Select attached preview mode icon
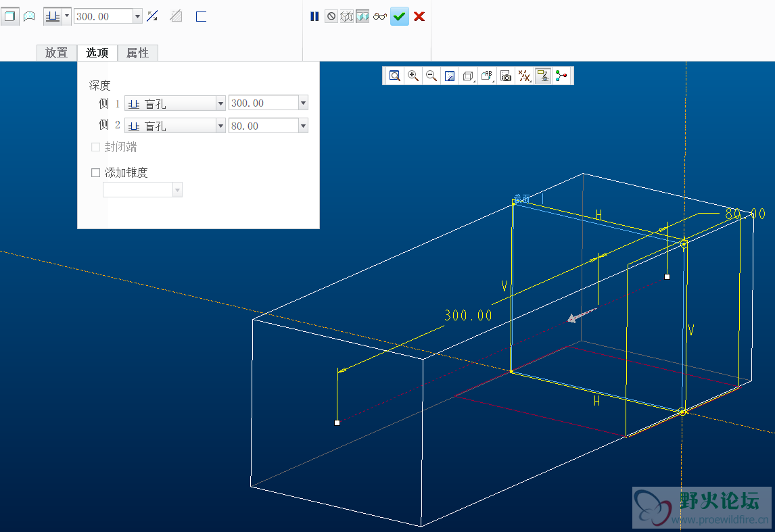The height and width of the screenshot is (532, 775). [x=362, y=16]
